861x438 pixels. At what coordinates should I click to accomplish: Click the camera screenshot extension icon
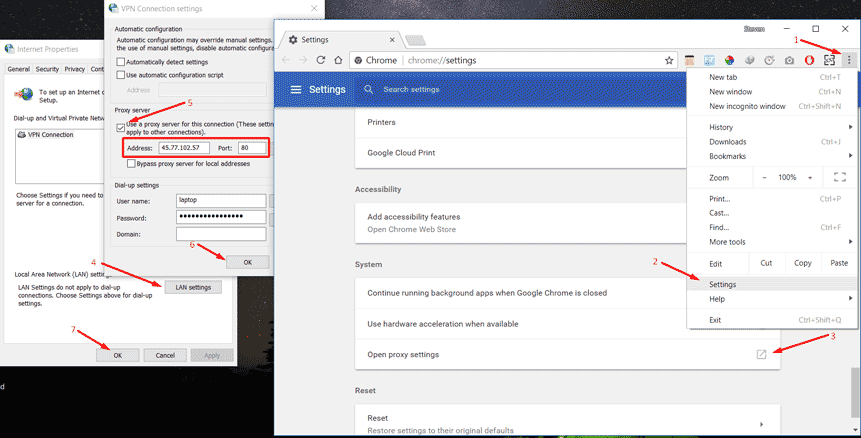[x=790, y=60]
